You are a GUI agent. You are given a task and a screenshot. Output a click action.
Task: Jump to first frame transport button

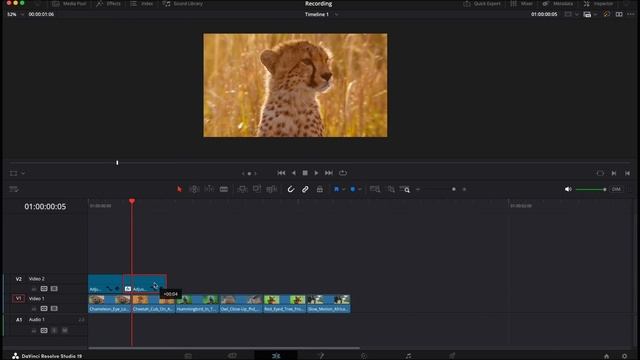pos(281,173)
